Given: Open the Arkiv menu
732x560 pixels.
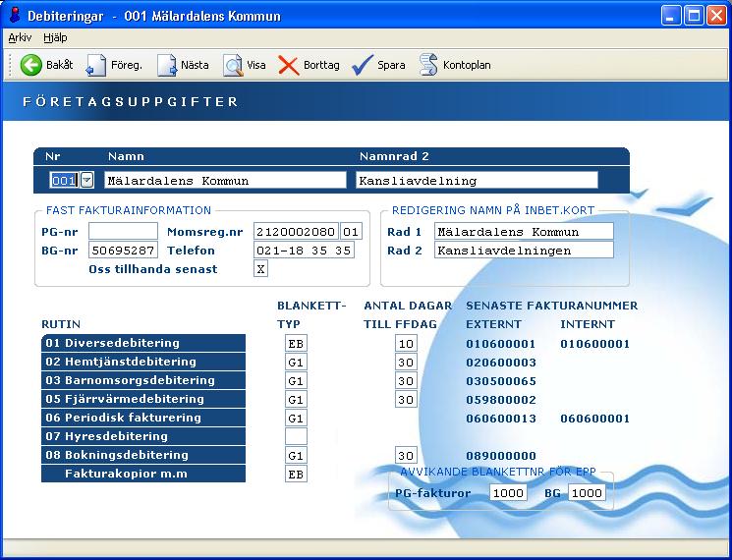Looking at the screenshot, I should [20, 37].
